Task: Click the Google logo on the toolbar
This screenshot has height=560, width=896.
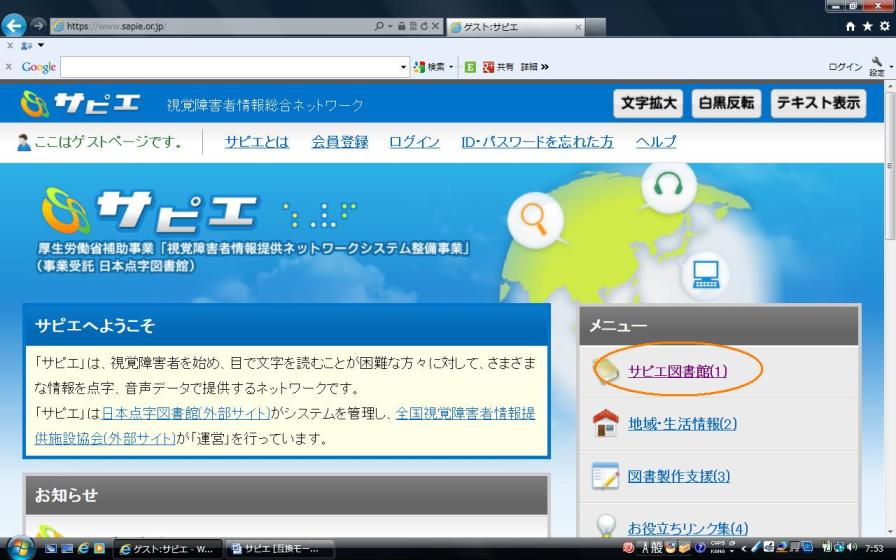Action: pos(39,67)
